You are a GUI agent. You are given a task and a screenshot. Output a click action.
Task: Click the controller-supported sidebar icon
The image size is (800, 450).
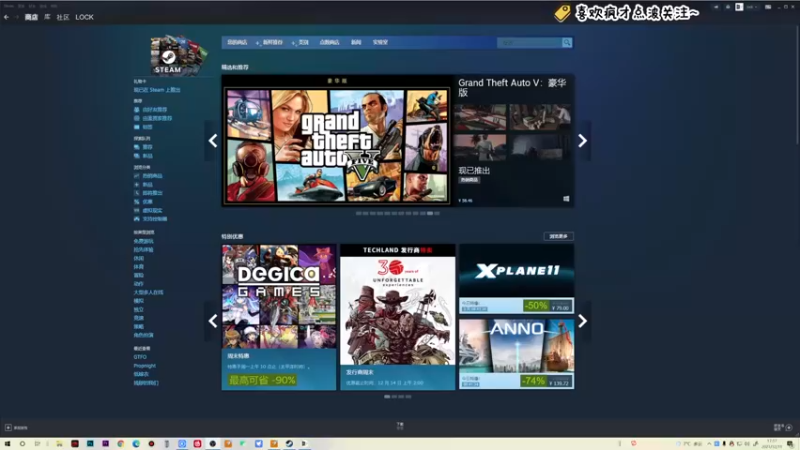pos(136,219)
